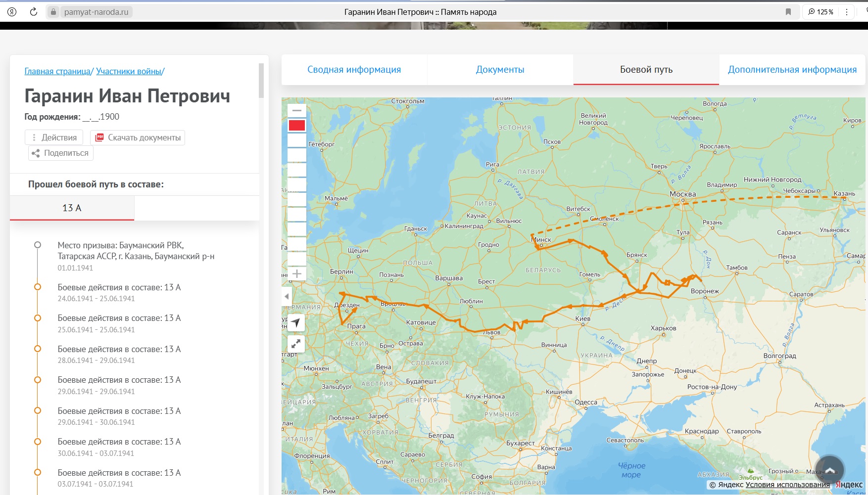
Task: Click the Минск label on the map
Action: click(541, 240)
